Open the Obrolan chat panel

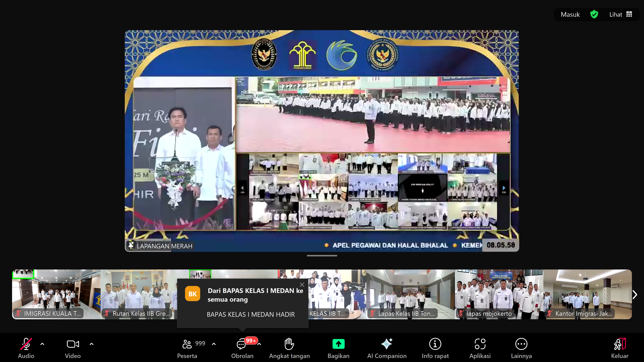[x=242, y=348]
